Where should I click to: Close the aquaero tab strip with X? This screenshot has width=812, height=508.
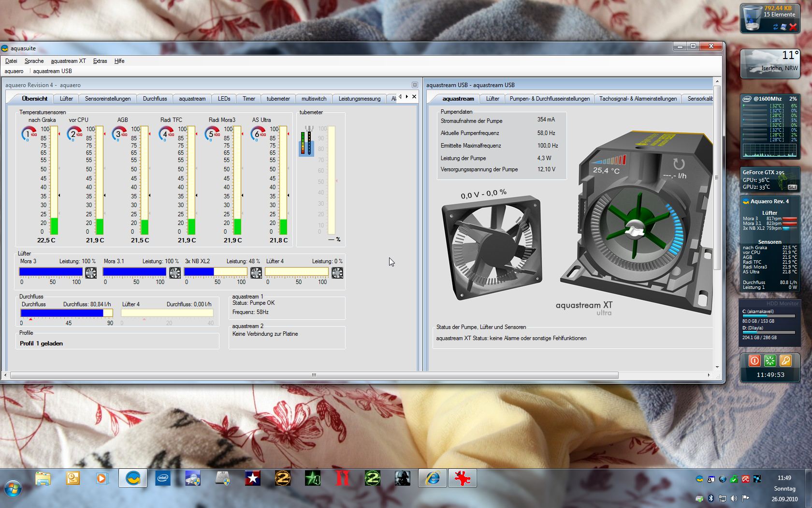point(414,97)
